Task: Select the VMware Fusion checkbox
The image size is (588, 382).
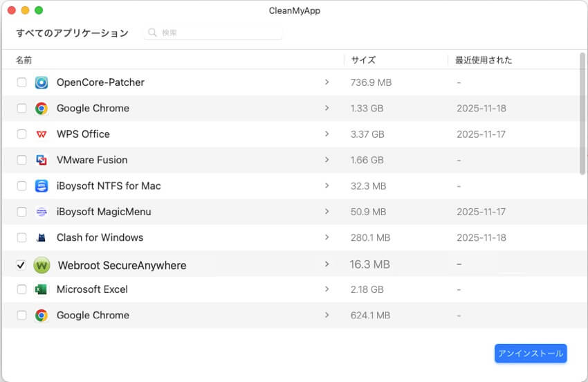Action: tap(21, 160)
